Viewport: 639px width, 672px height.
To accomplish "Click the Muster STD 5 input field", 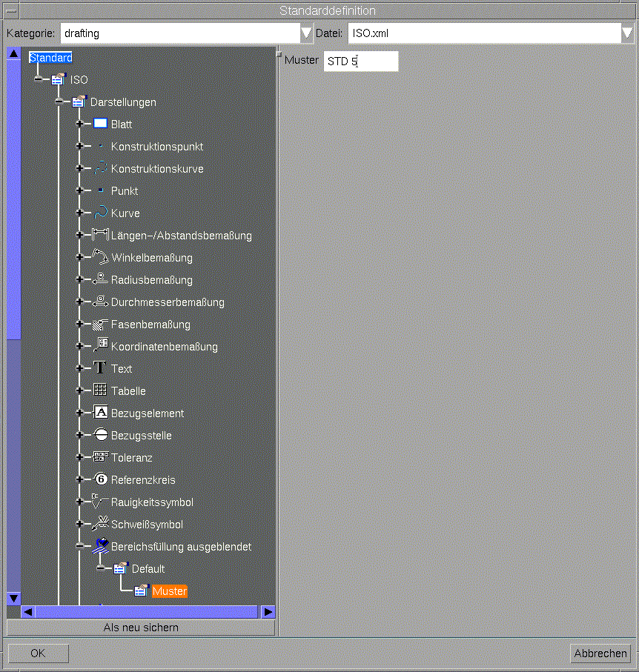I will 361,61.
